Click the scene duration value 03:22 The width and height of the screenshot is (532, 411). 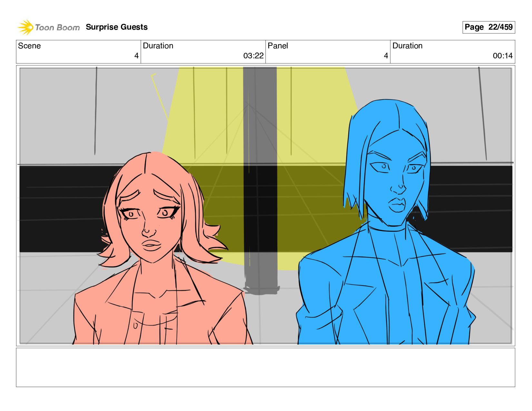[x=253, y=56]
